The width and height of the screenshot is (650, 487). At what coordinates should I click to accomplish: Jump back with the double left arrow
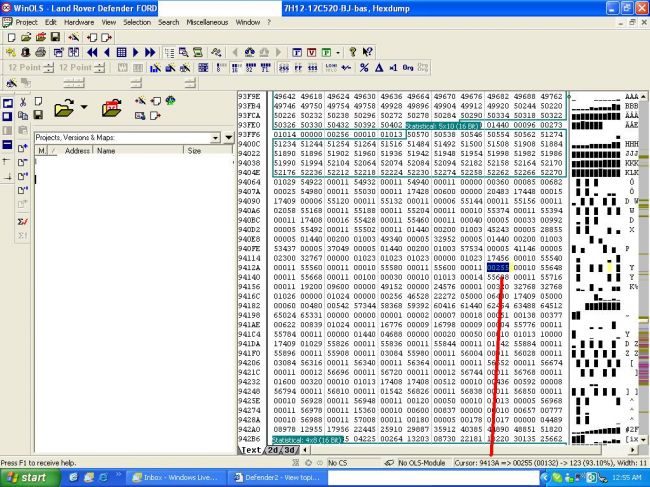(x=92, y=53)
